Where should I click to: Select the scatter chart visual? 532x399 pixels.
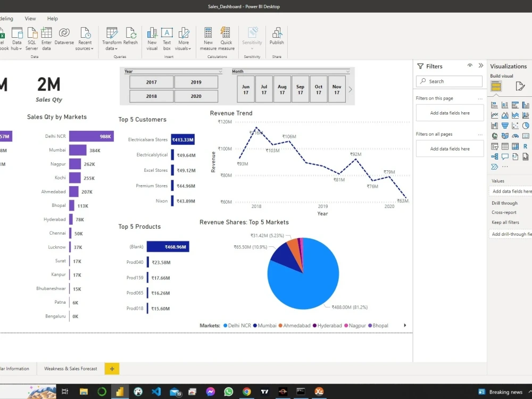coord(514,125)
